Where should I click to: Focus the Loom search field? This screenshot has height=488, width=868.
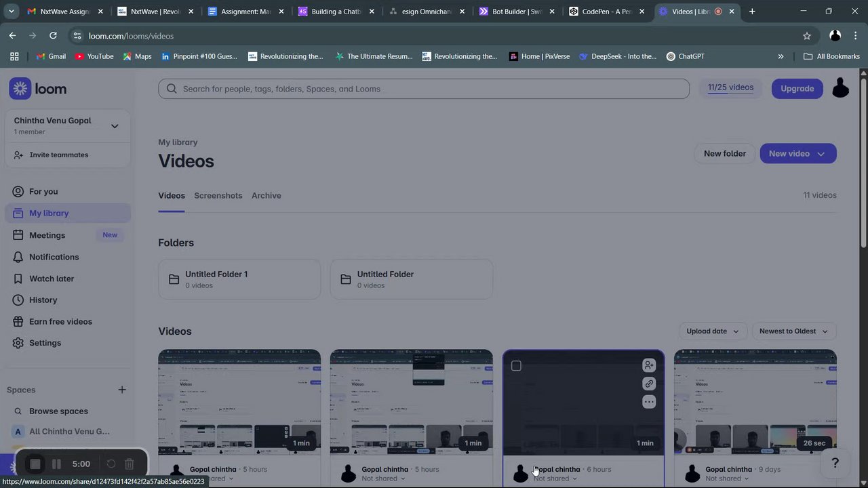[424, 89]
